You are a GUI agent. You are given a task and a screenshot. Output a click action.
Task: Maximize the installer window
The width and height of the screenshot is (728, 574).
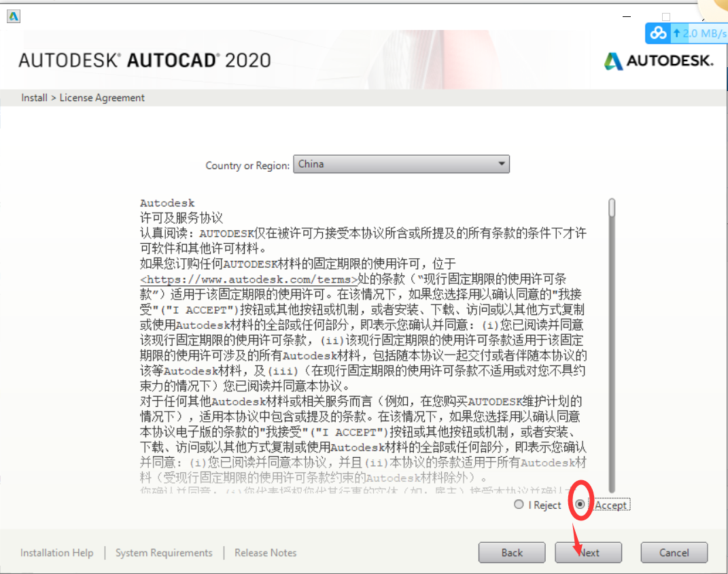(666, 17)
